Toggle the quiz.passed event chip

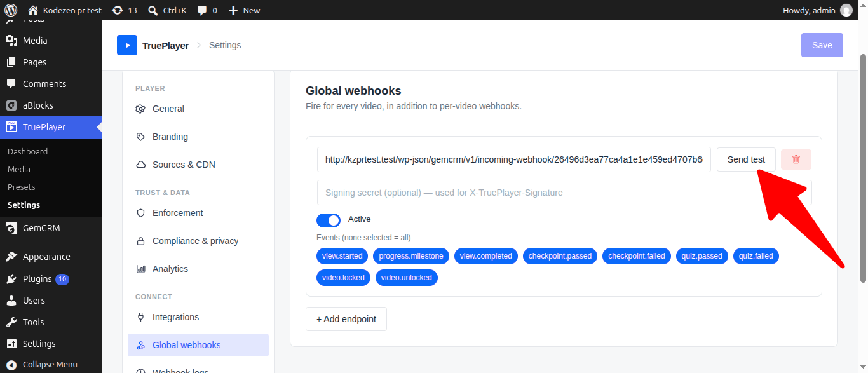click(702, 256)
